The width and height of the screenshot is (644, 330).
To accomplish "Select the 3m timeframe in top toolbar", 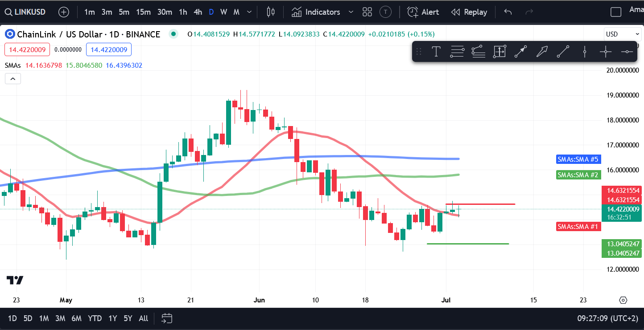I will pos(107,12).
